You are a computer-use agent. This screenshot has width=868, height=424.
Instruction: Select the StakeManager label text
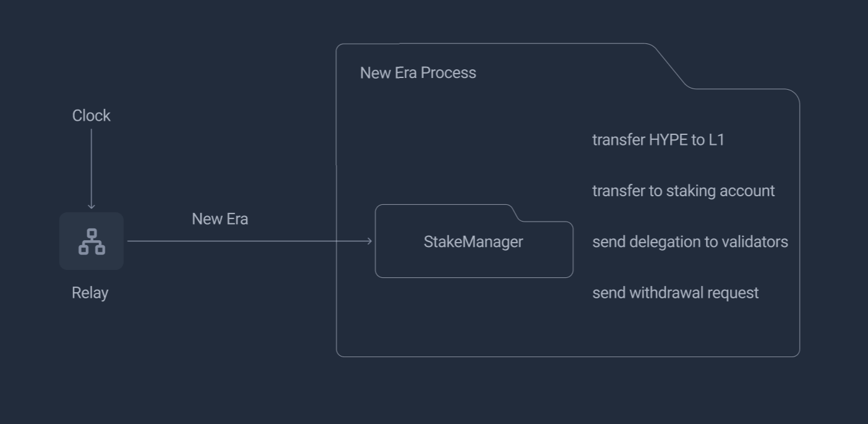(473, 242)
